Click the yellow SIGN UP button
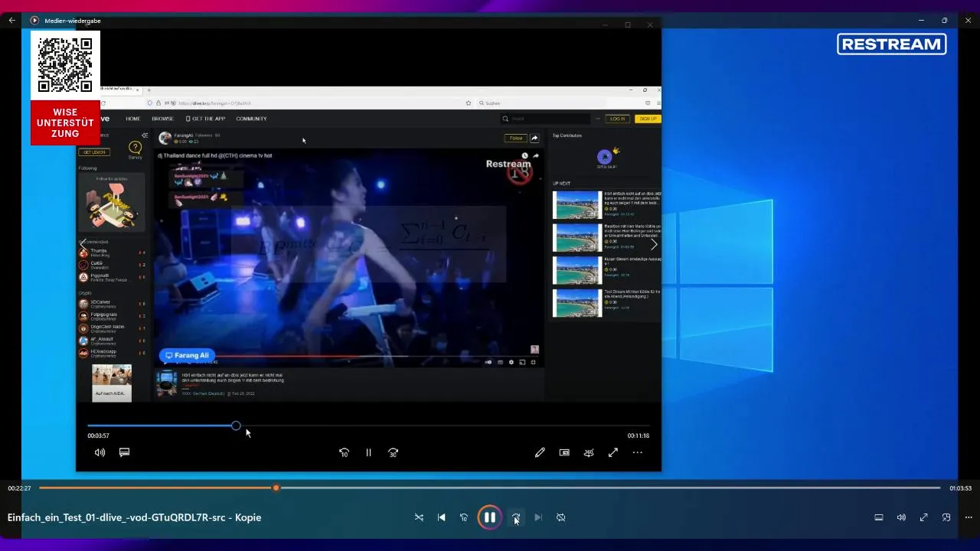The width and height of the screenshot is (980, 551). tap(648, 119)
